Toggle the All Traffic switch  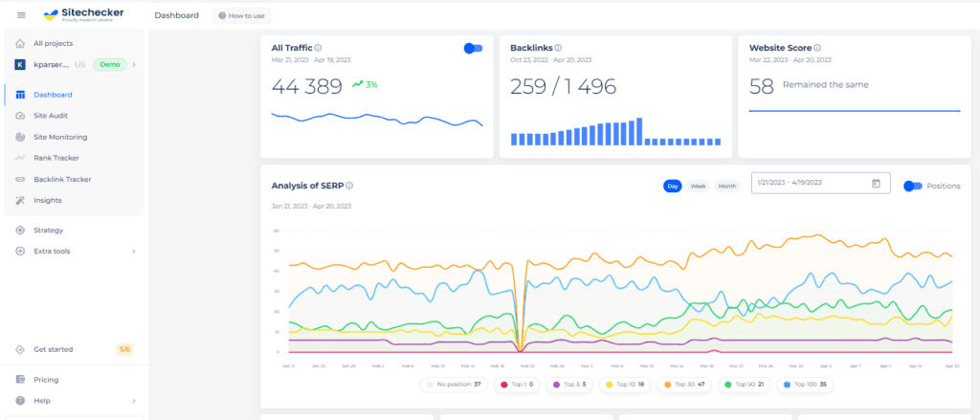pos(473,48)
